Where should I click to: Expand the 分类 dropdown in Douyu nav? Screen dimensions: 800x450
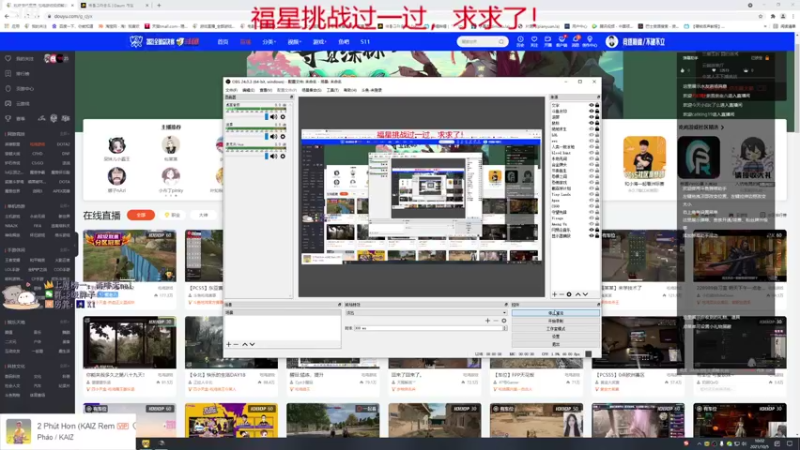point(269,42)
